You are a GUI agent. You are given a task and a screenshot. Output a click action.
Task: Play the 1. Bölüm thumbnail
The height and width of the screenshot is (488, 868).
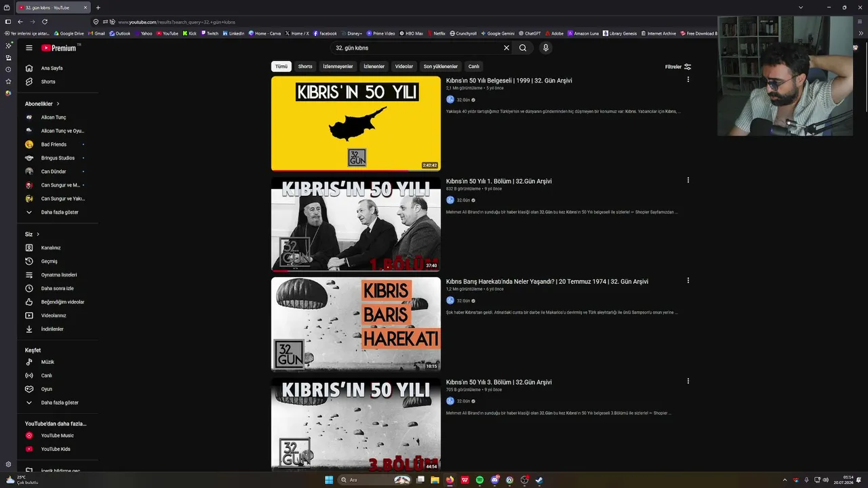point(356,224)
